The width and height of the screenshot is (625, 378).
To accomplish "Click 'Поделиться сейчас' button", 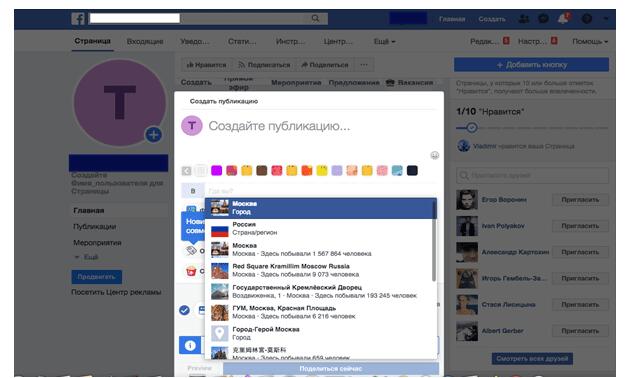I will coord(331,369).
